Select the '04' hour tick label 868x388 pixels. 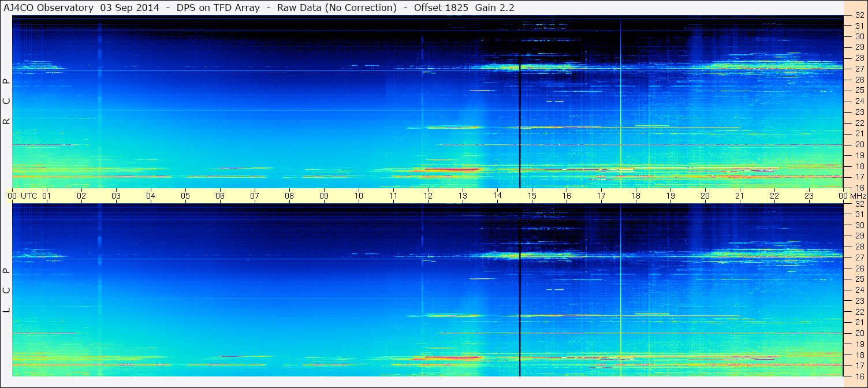(151, 196)
